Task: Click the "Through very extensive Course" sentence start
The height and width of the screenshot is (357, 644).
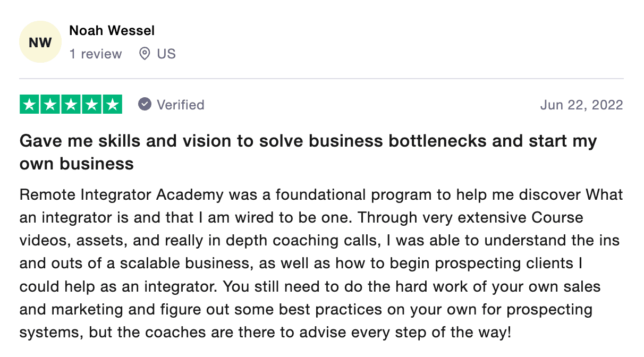Action: pyautogui.click(x=450, y=218)
